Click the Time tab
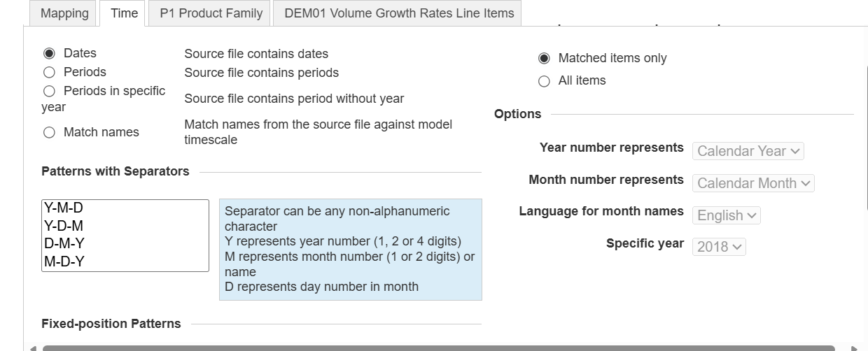 point(124,13)
